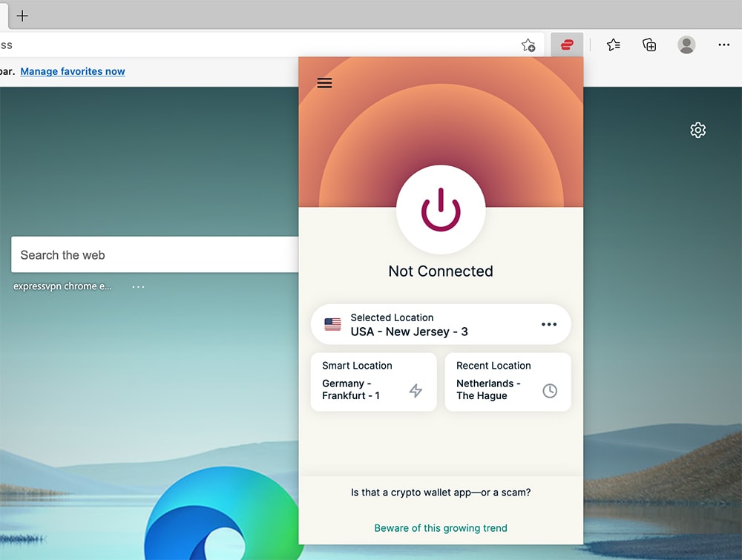Screen dimensions: 742x560
Task: Open the Collections icon in the toolbar
Action: pos(649,45)
